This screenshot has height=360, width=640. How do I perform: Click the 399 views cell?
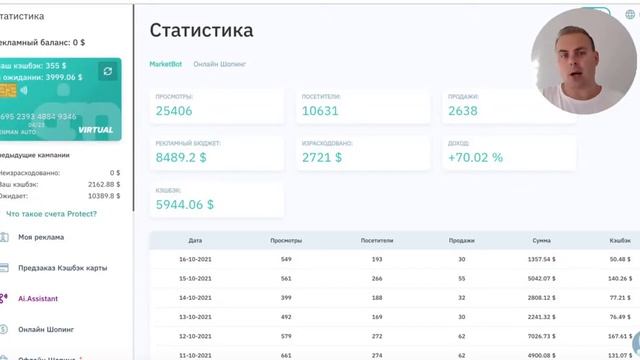pos(286,298)
